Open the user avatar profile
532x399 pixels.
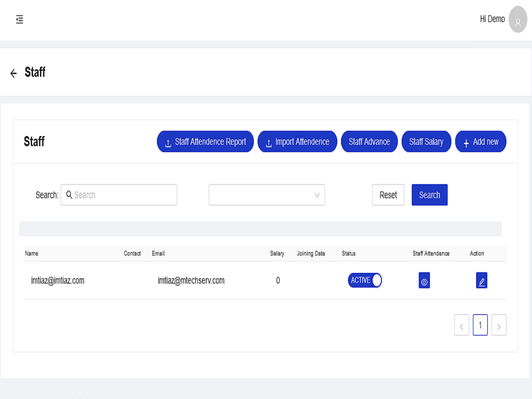518,19
